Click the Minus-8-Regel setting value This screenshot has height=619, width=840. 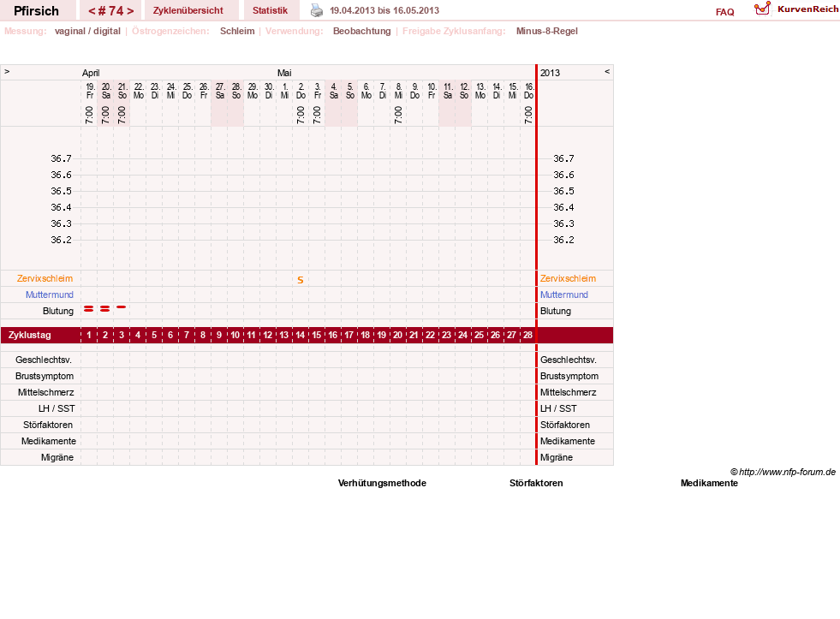tap(547, 31)
